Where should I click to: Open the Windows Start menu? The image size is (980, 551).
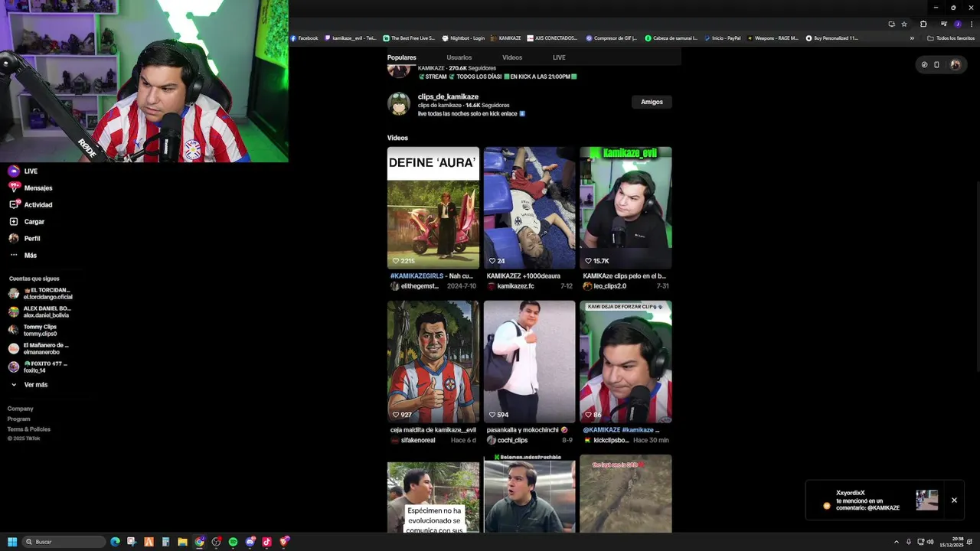pyautogui.click(x=12, y=542)
